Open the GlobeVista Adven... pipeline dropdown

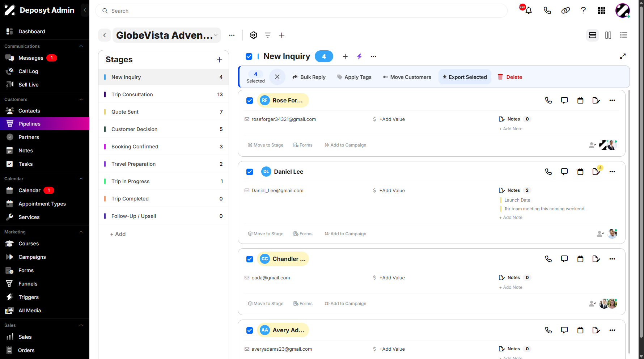167,35
